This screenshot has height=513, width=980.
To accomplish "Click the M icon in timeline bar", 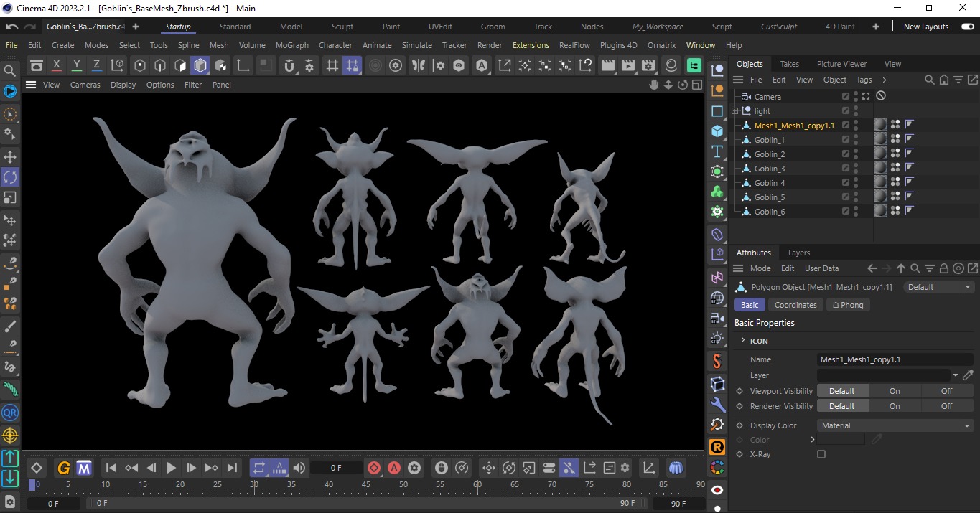I will [84, 468].
